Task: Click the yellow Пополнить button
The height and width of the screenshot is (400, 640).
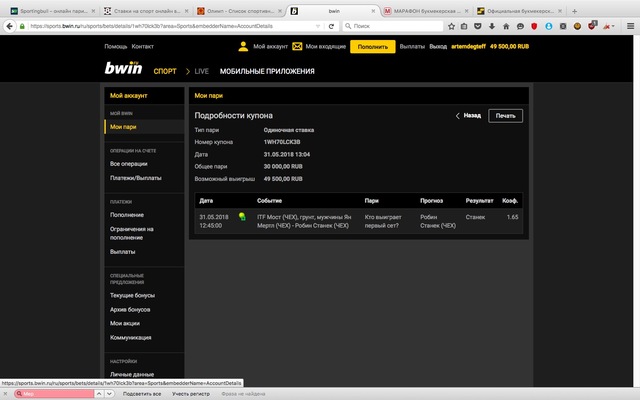Action: tap(373, 47)
